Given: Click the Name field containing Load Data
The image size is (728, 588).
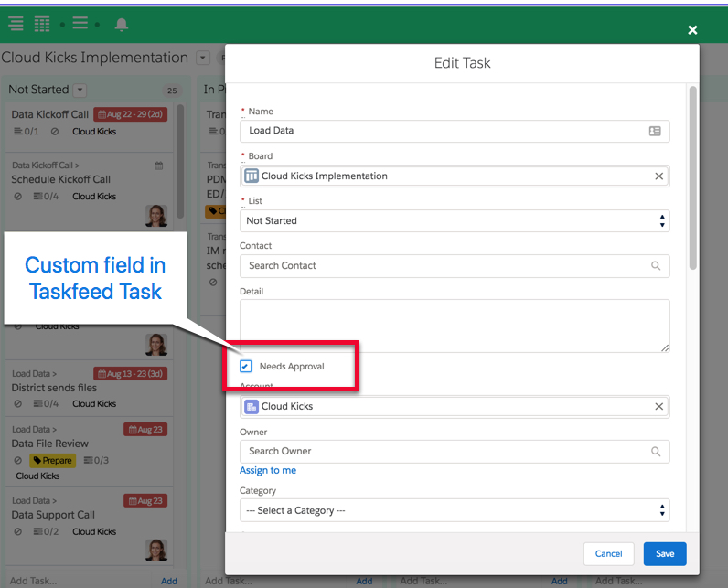Looking at the screenshot, I should (455, 131).
